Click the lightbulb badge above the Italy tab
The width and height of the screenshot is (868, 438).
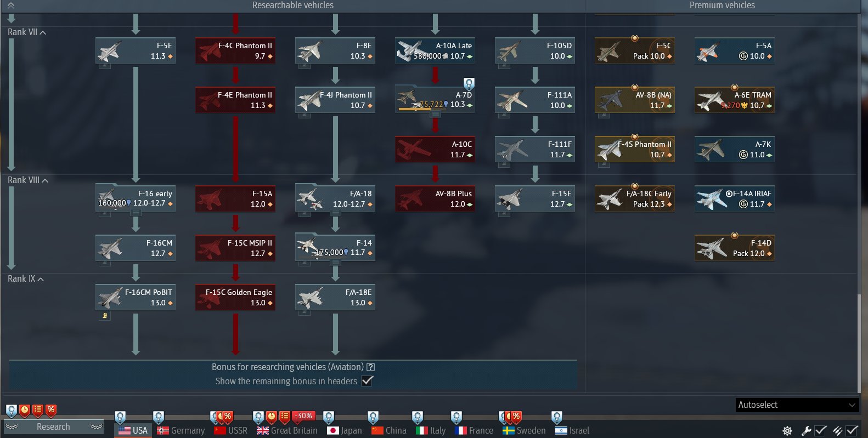pos(418,417)
